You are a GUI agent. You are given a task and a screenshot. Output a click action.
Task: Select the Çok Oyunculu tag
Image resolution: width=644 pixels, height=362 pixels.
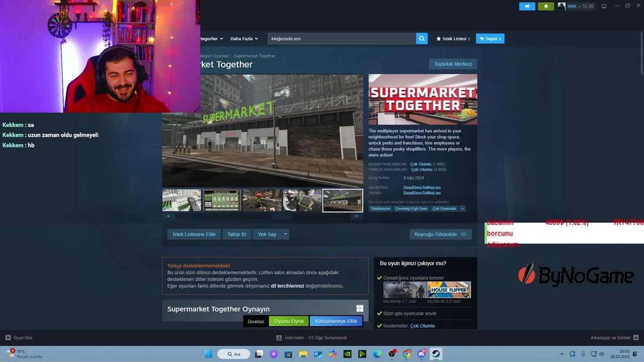444,209
